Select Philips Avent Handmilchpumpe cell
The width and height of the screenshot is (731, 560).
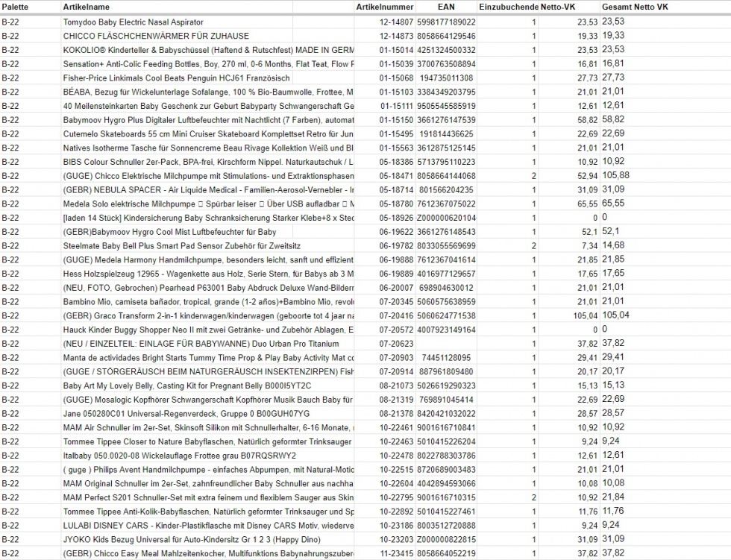tap(208, 469)
